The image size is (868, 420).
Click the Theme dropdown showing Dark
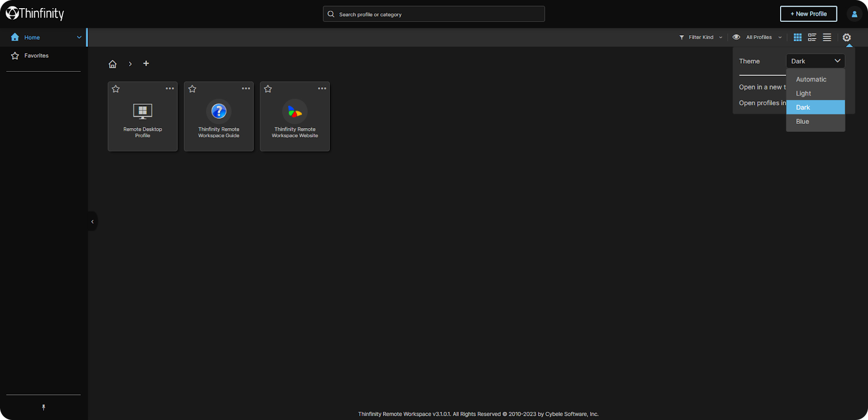point(815,61)
